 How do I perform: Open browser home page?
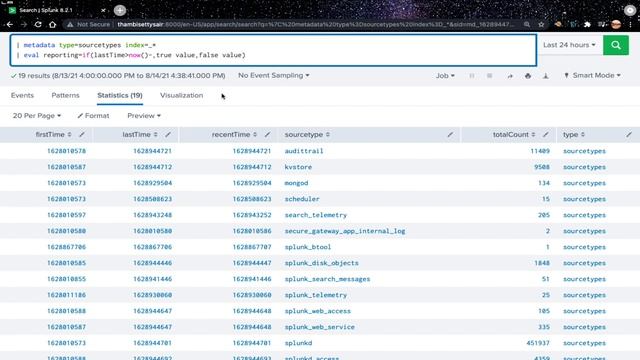tap(52, 24)
